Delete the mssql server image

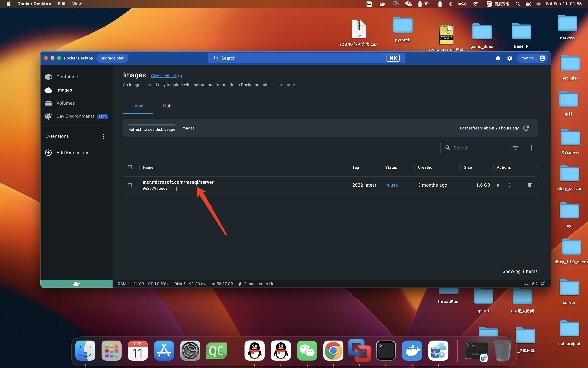pyautogui.click(x=530, y=185)
